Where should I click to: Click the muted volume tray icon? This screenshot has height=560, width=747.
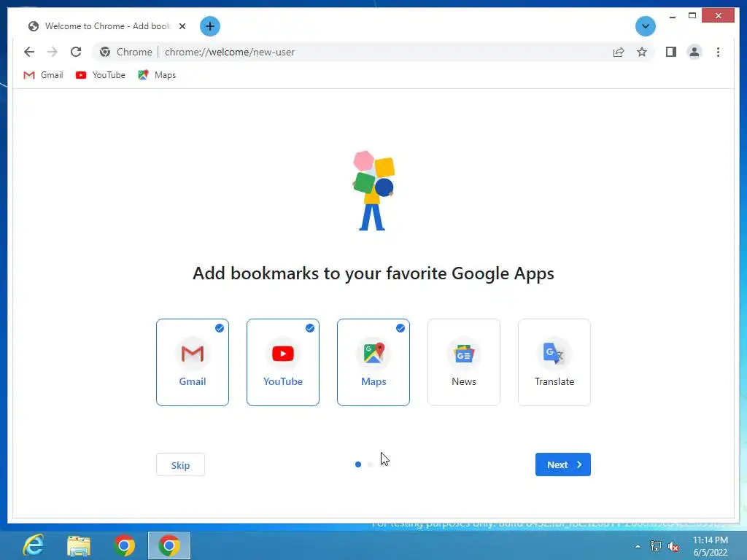click(x=673, y=546)
